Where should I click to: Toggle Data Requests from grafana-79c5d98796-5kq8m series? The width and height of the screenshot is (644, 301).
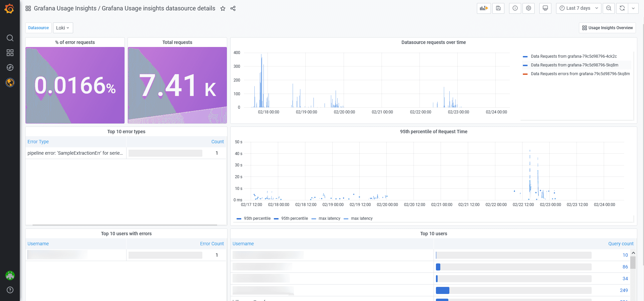(x=574, y=65)
